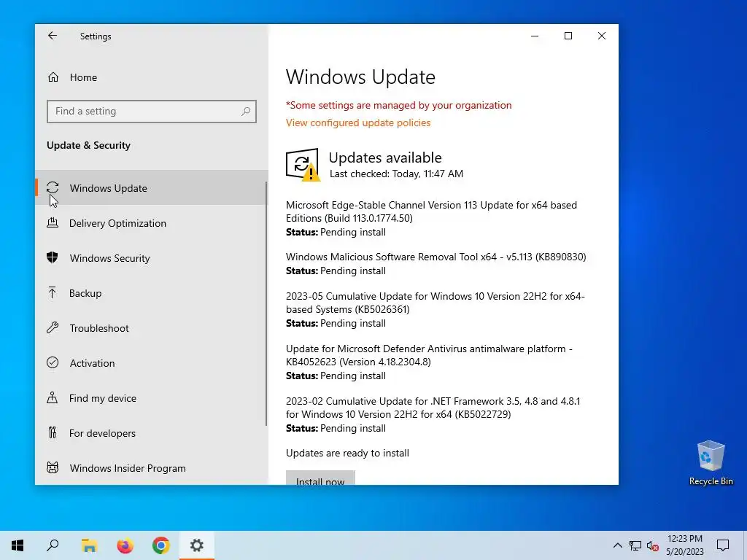This screenshot has width=747, height=560.
Task: Click the Updates available warning icon
Action: 303,165
